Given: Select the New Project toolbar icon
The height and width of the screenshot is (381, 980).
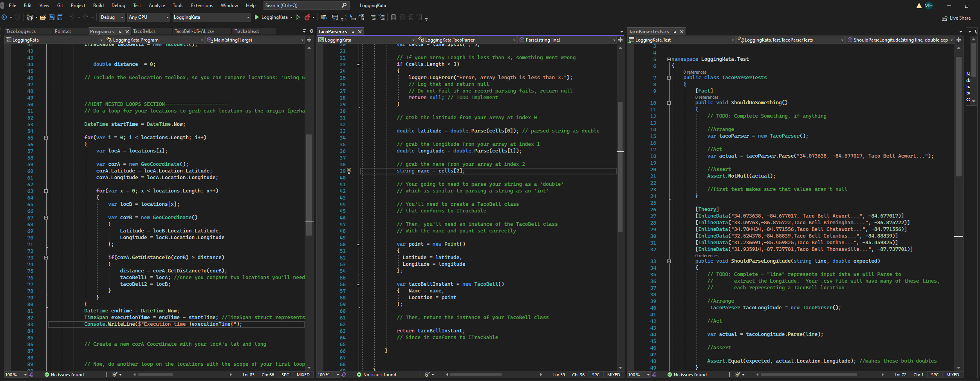Looking at the screenshot, I should point(30,17).
